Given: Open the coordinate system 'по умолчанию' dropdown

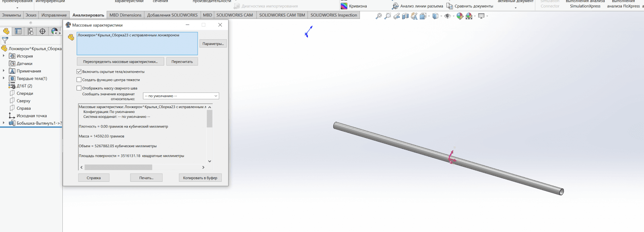Looking at the screenshot, I should 181,96.
